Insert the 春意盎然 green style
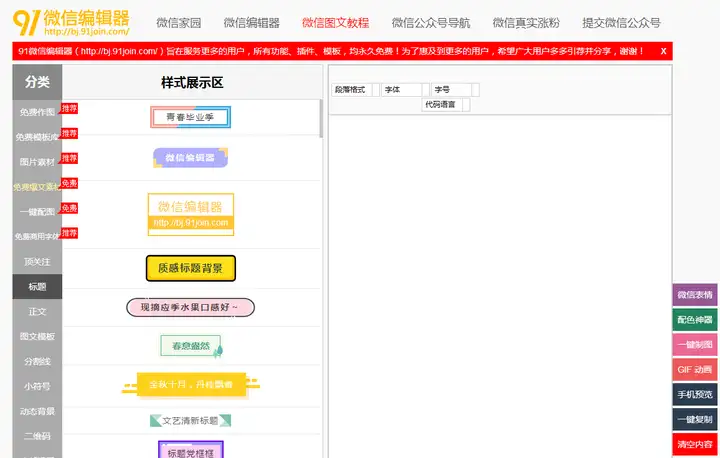The image size is (720, 458). click(191, 346)
